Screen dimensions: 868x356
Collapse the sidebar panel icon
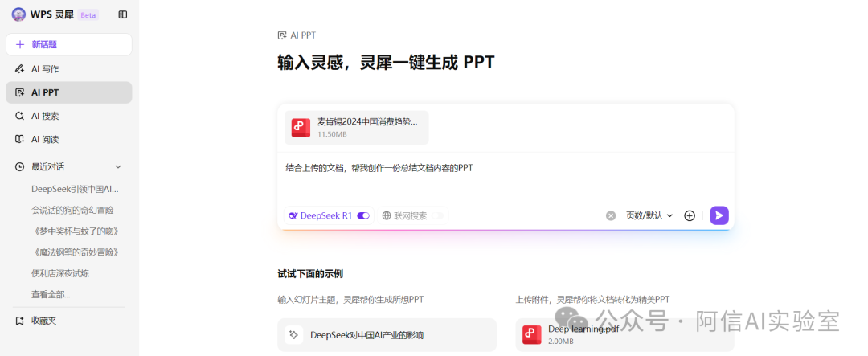(123, 15)
